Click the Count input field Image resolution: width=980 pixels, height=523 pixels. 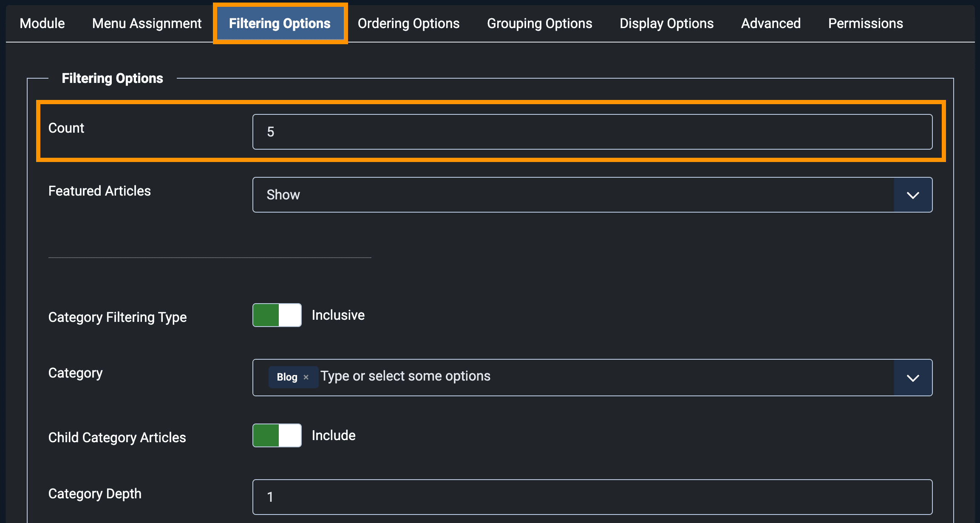click(x=592, y=132)
